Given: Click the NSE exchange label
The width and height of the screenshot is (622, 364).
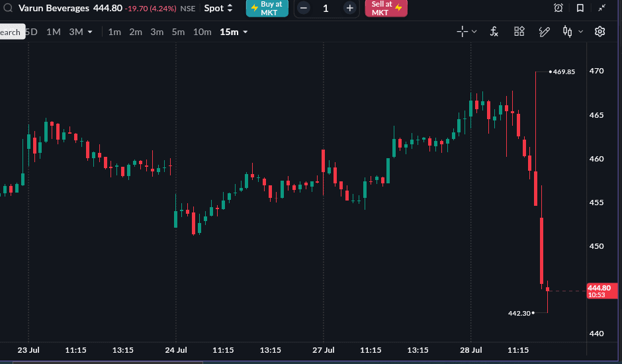Looking at the screenshot, I should pos(188,9).
